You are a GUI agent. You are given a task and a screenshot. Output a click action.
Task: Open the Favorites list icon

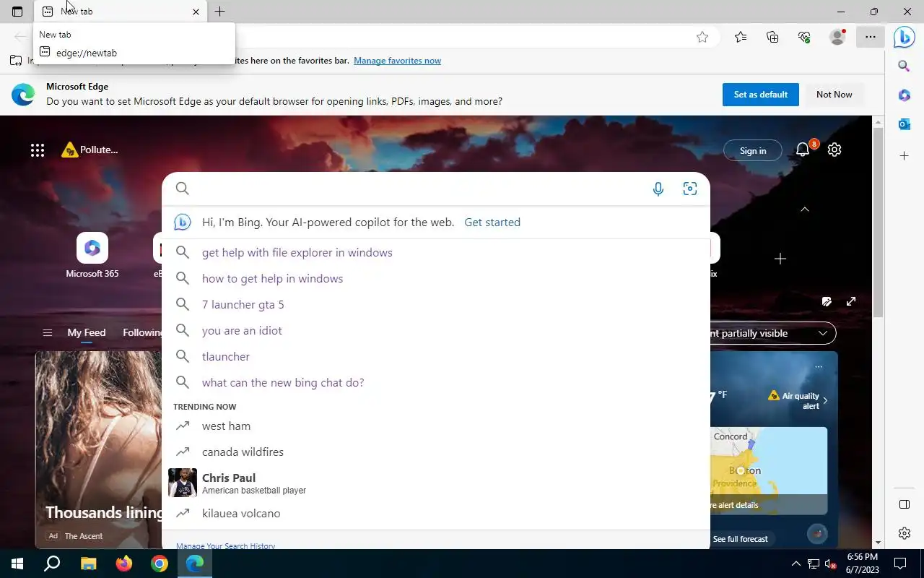coord(741,38)
